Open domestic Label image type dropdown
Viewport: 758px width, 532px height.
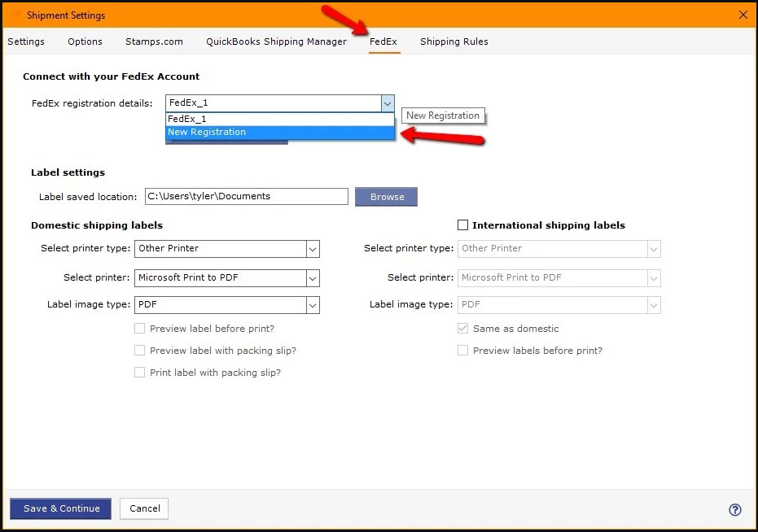coord(312,305)
